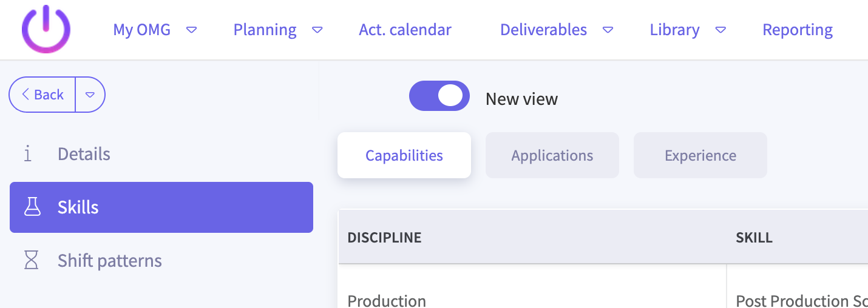
Task: Select the Applications tab
Action: coord(552,155)
